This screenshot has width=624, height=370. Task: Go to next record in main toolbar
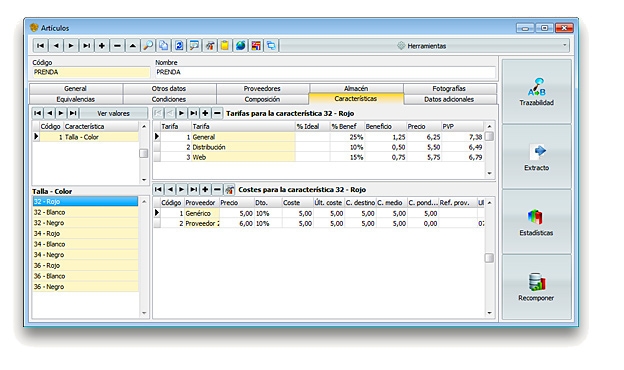[x=71, y=46]
